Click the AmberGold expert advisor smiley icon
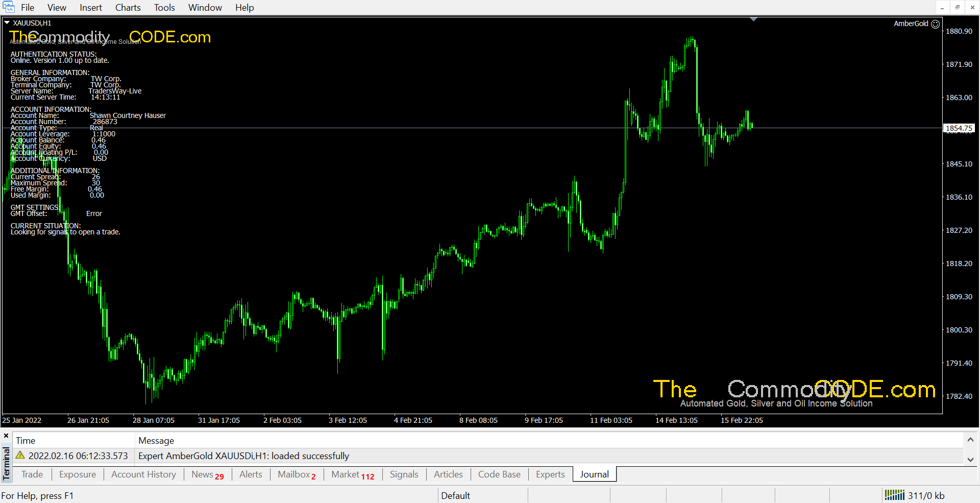Image resolution: width=980 pixels, height=503 pixels. tap(935, 24)
